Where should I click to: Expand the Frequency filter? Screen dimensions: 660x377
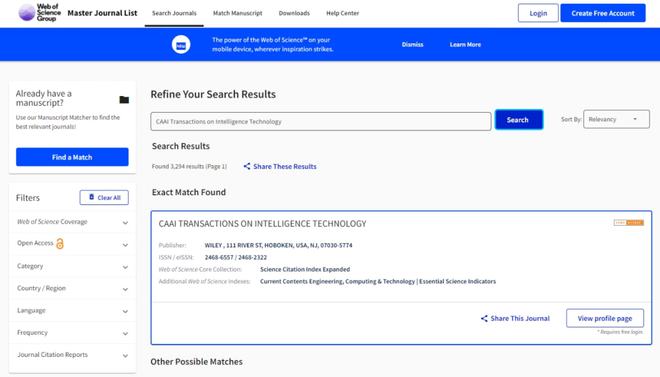72,333
